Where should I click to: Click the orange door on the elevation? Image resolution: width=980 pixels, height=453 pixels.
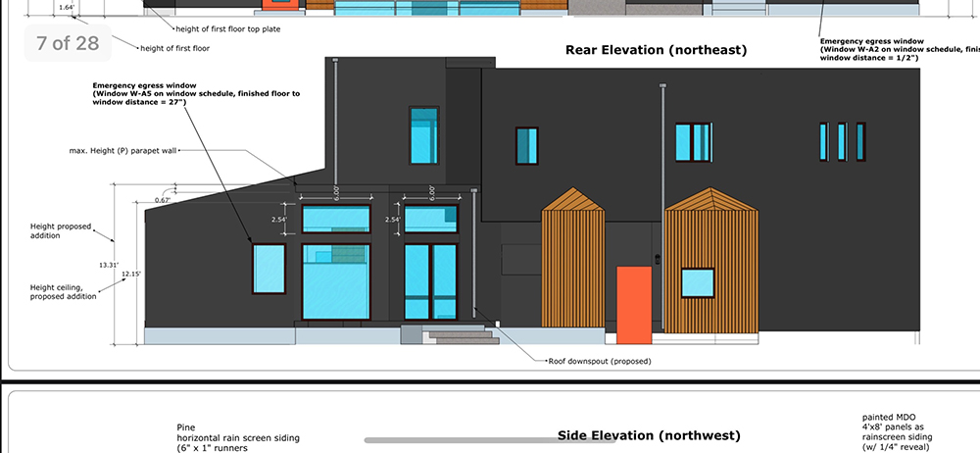click(634, 305)
